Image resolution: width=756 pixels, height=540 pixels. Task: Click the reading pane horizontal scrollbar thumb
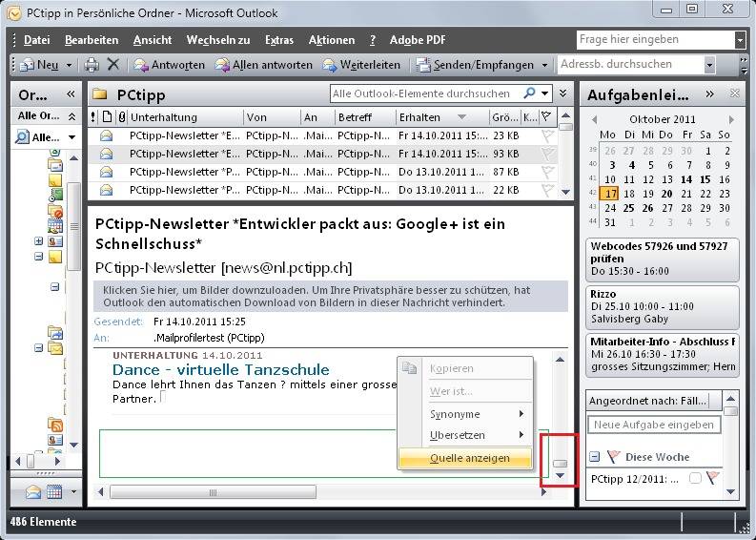(213, 492)
